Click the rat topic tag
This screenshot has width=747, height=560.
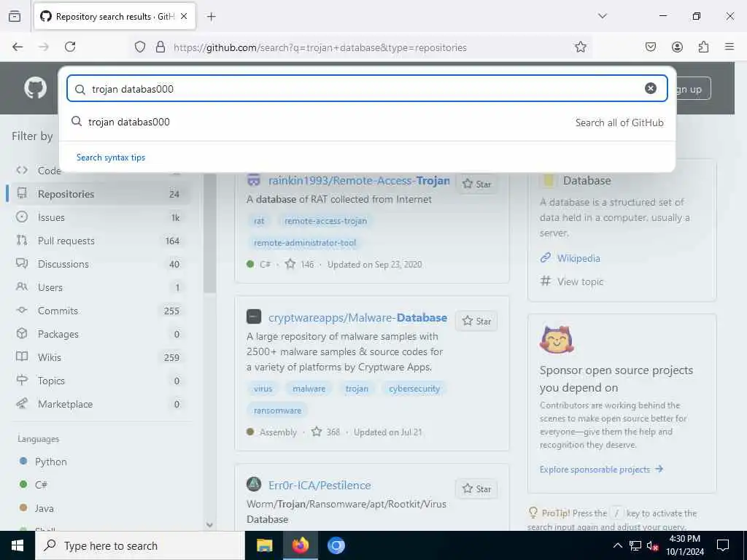(259, 220)
